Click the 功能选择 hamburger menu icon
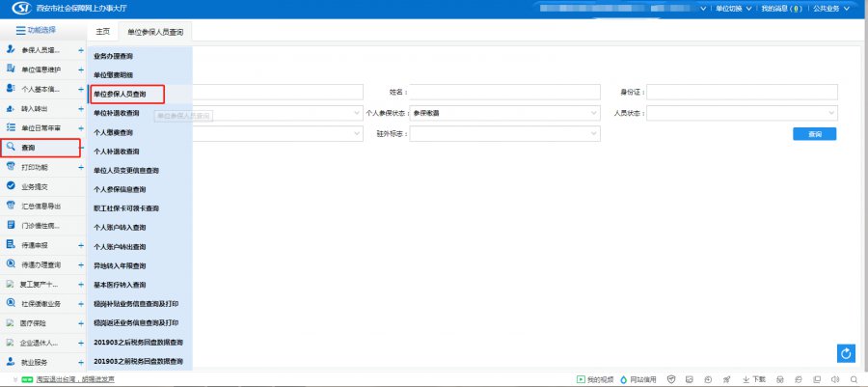Screen dimensions: 868x387 (20, 31)
